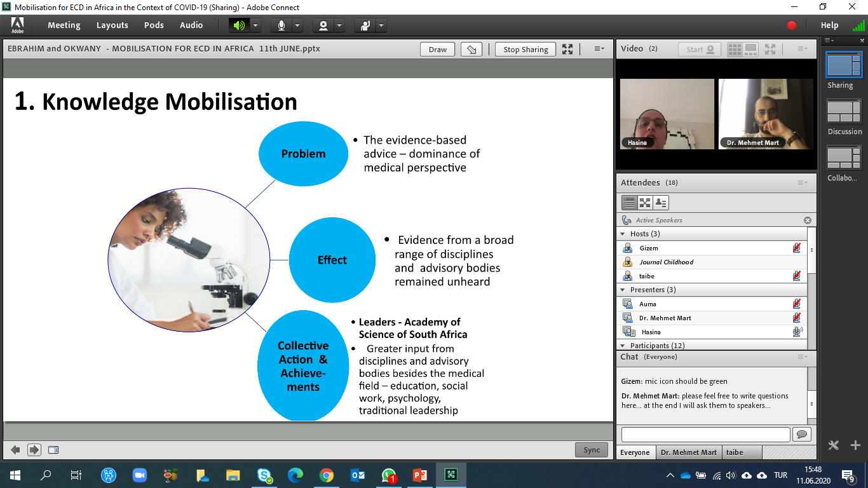Toggle the microphone button
This screenshot has width=868, height=488.
[280, 25]
